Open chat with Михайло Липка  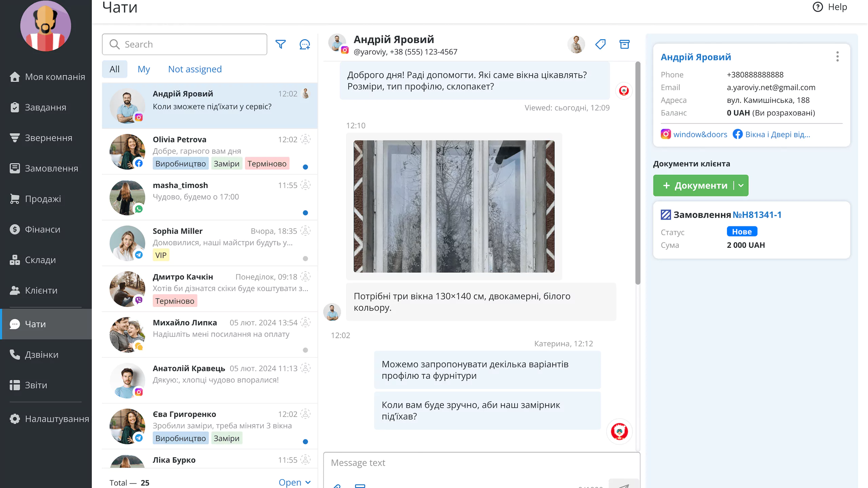[x=210, y=334]
